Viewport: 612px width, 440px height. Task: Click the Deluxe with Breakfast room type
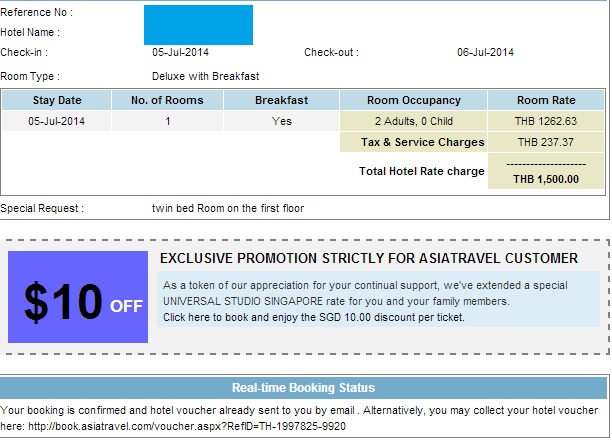(x=205, y=76)
